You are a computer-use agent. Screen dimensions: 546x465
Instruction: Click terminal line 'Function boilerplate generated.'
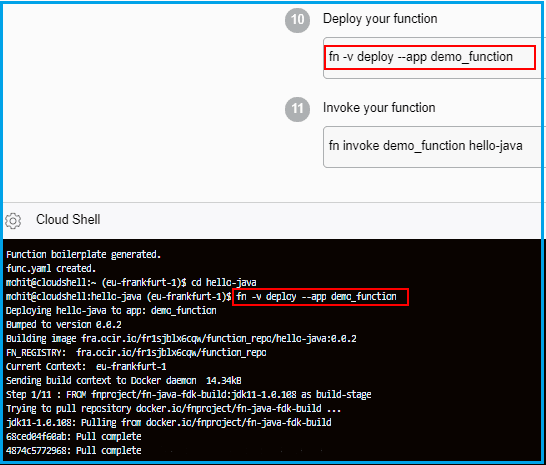click(x=84, y=255)
